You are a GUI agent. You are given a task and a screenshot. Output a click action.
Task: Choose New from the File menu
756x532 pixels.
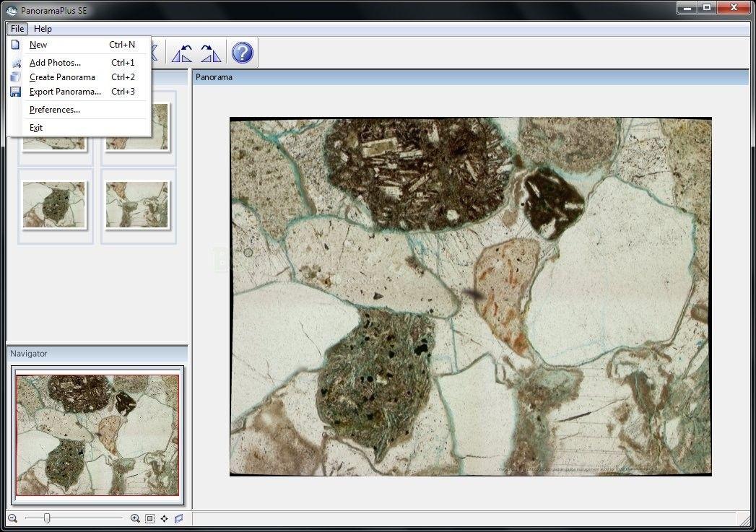click(79, 45)
